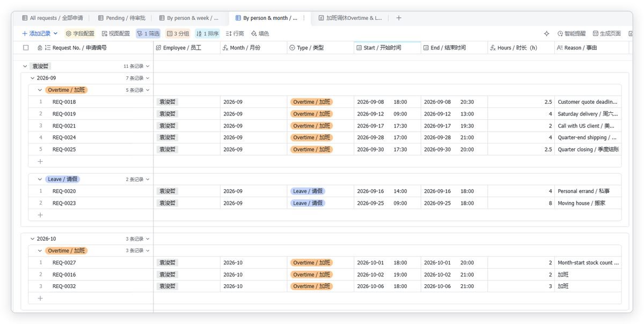The image size is (644, 324).
Task: Open the 3 分组 grouping settings
Action: 178,33
